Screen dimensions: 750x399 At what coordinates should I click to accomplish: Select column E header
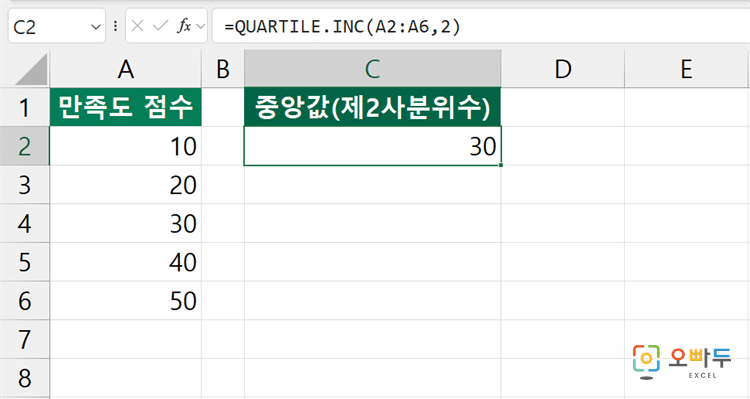tap(687, 69)
